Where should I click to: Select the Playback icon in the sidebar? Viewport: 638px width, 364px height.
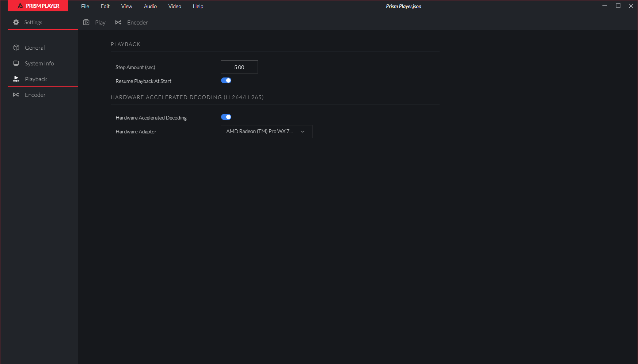16,79
